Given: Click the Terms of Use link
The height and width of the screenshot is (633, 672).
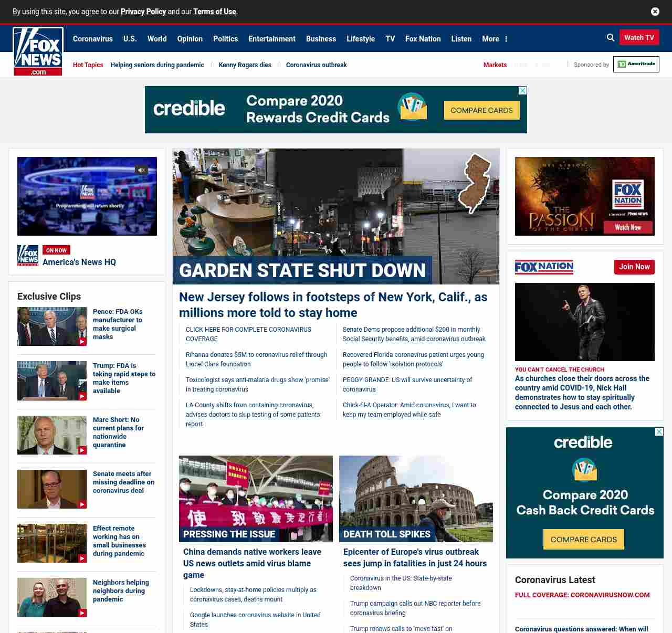Looking at the screenshot, I should (x=214, y=12).
